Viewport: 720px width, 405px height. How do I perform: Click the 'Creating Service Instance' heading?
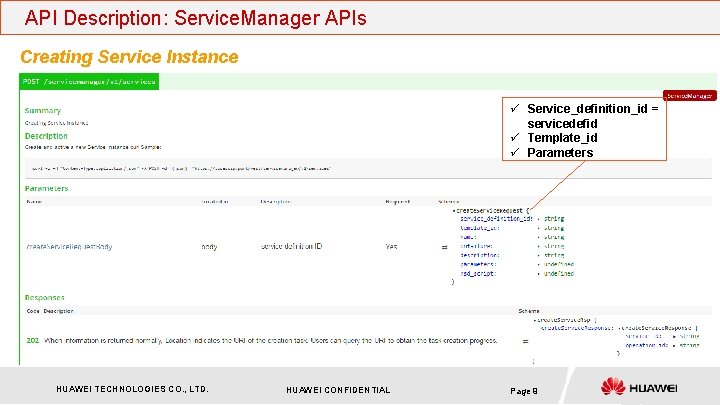pos(129,57)
